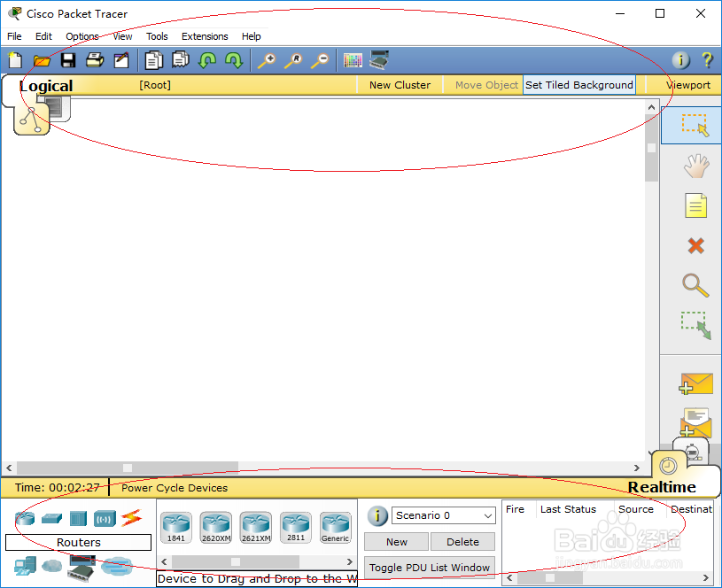Viewport: 722px width, 588px height.
Task: Zoom out with the minus magnifier
Action: point(320,60)
